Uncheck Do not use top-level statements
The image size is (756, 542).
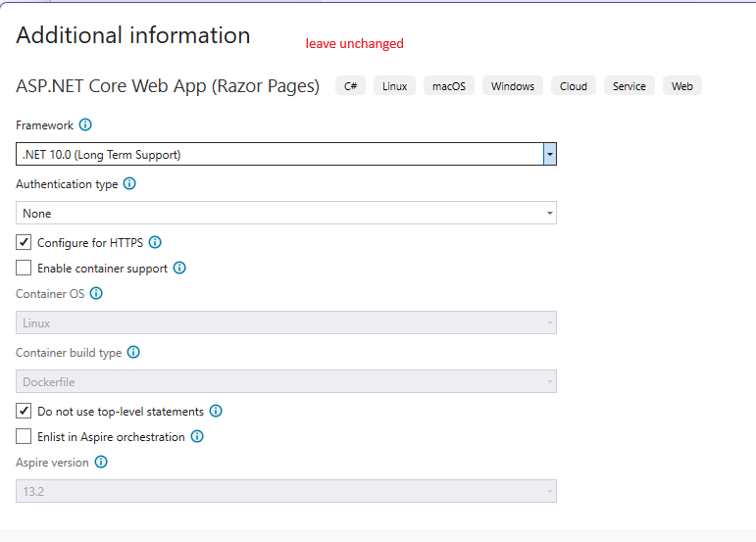(x=24, y=411)
